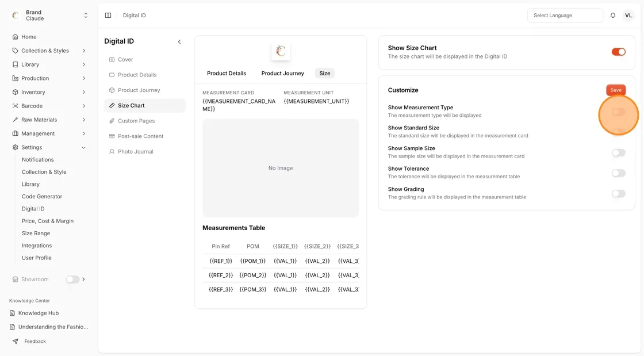Click the Product Journey cube icon
The image size is (644, 356).
[x=112, y=90]
